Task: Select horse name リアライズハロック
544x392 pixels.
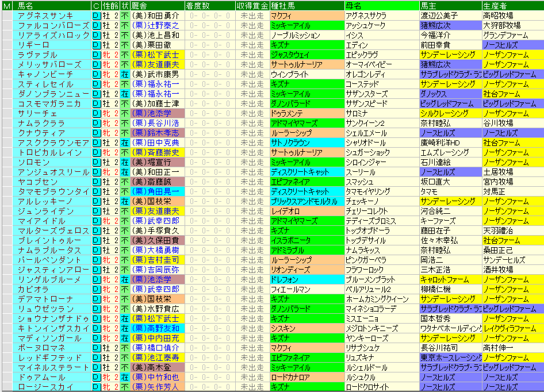Action: 53,36
